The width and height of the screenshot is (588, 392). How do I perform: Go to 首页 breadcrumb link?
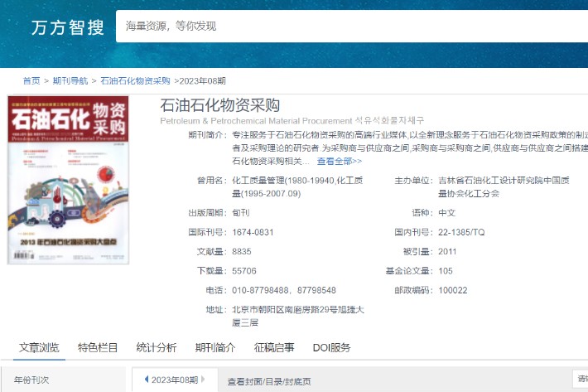tap(31, 81)
